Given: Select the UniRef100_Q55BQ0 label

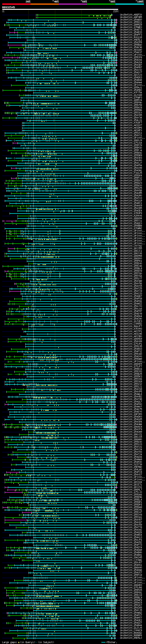Looking at the screenshot, I should (131, 45).
